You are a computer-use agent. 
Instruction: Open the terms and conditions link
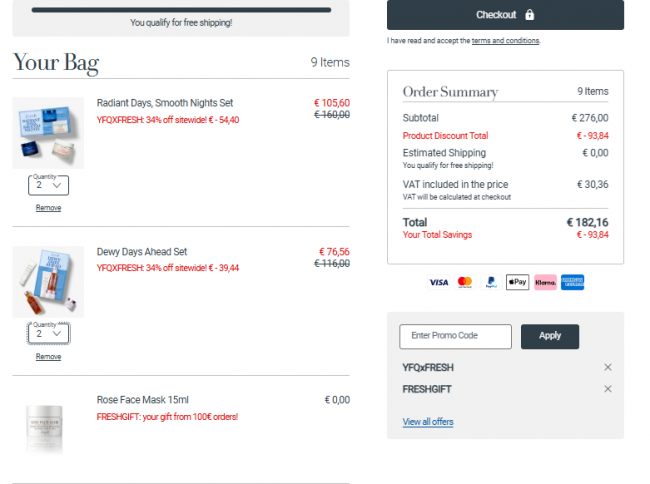(x=505, y=41)
